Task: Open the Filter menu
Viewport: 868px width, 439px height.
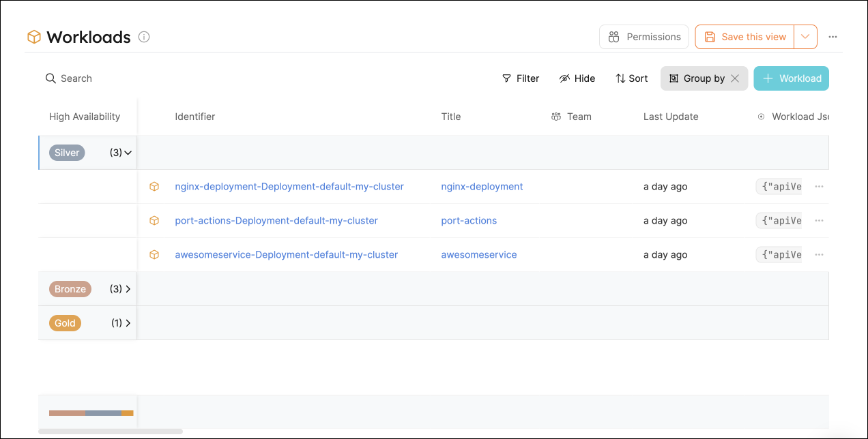Action: [x=521, y=78]
